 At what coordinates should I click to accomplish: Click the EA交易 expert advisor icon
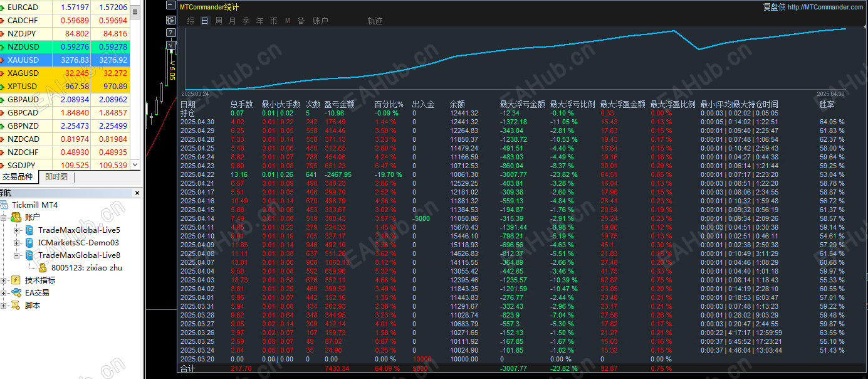(16, 292)
